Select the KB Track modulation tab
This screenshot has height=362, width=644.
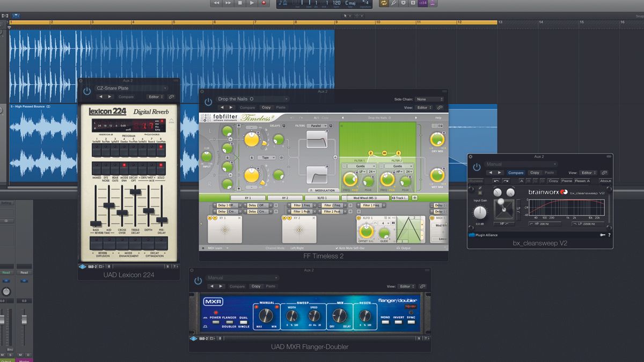[400, 198]
